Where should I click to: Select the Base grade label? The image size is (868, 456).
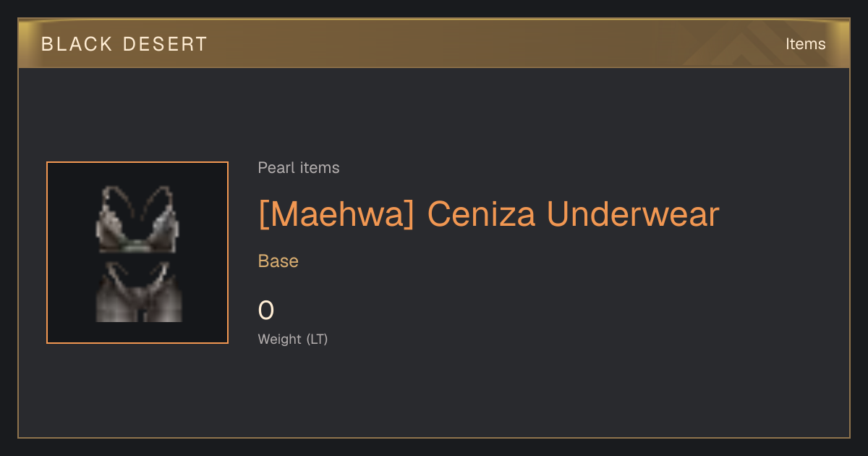278,261
